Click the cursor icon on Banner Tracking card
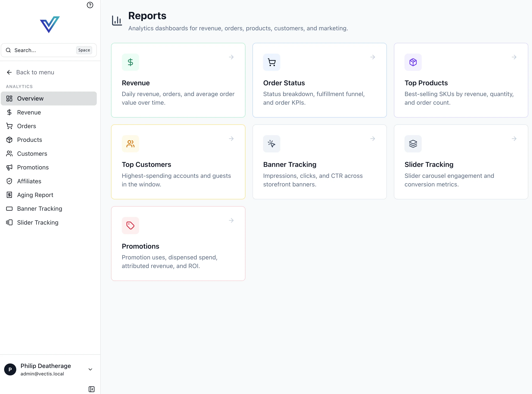Image resolution: width=532 pixels, height=394 pixels. (272, 144)
